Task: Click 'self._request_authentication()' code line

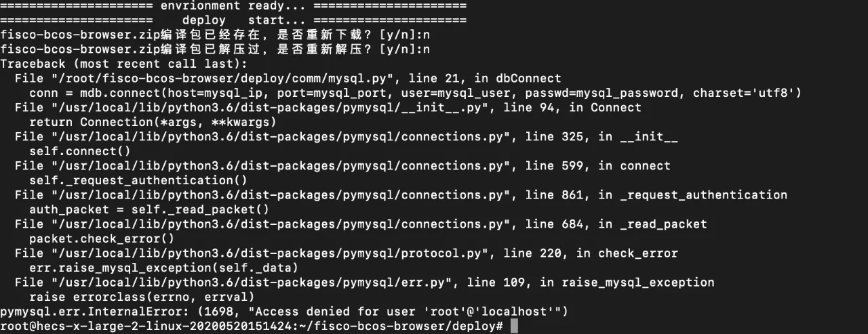Action: point(138,180)
